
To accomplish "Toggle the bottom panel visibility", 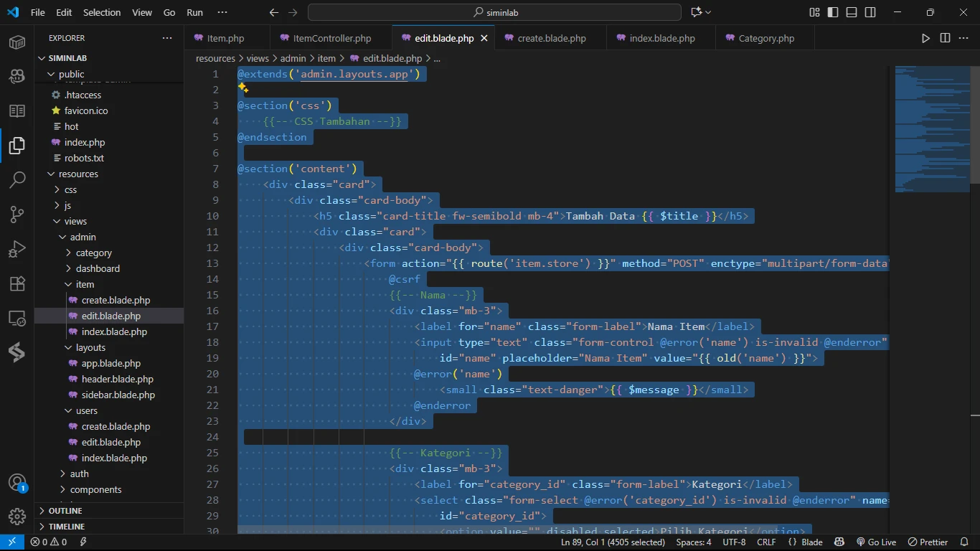I will pyautogui.click(x=852, y=12).
